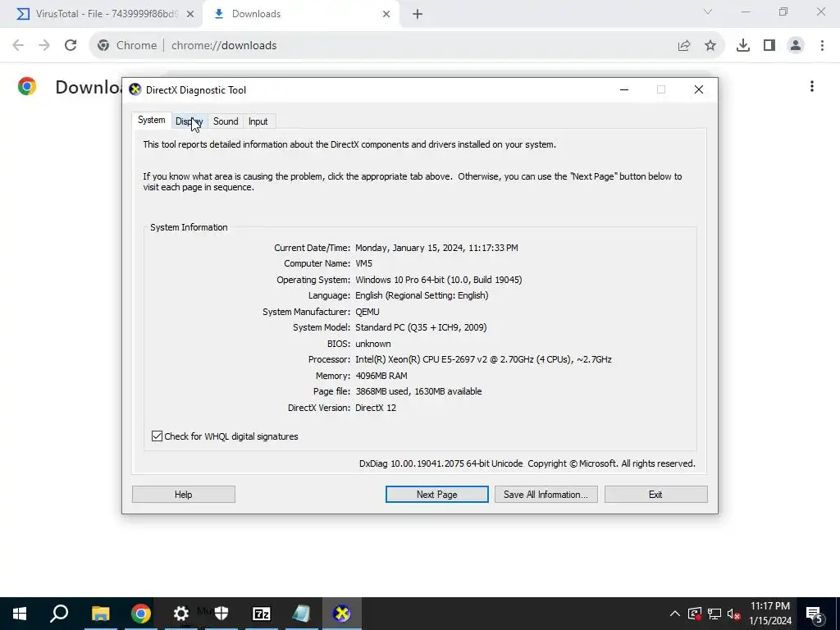Viewport: 840px width, 630px height.
Task: Click the Chrome logo on Downloads page
Action: [x=27, y=86]
